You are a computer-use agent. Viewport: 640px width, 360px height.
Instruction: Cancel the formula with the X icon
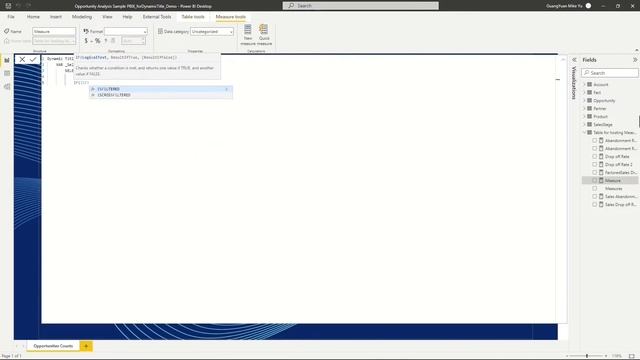pyautogui.click(x=22, y=60)
